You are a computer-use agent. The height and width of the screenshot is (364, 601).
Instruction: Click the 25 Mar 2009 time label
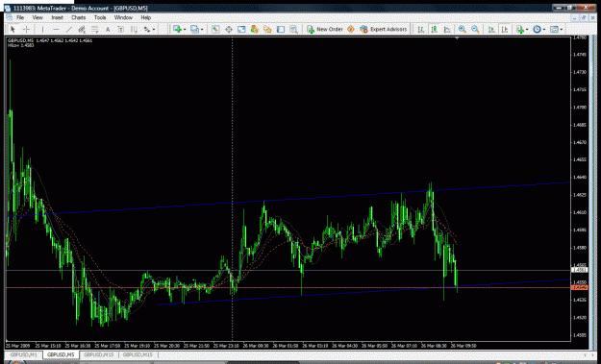click(17, 346)
